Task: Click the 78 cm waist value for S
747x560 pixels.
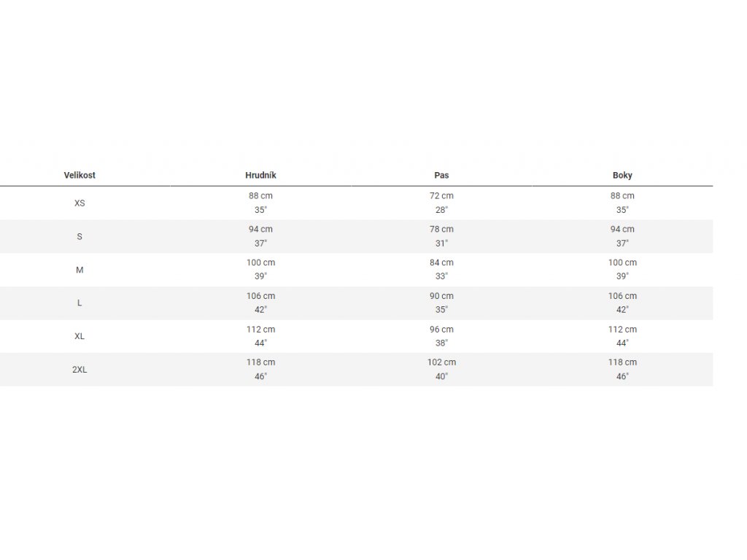Action: coord(441,229)
